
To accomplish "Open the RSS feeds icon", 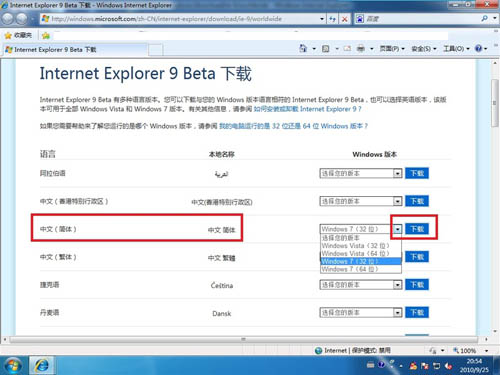I will [x=326, y=49].
